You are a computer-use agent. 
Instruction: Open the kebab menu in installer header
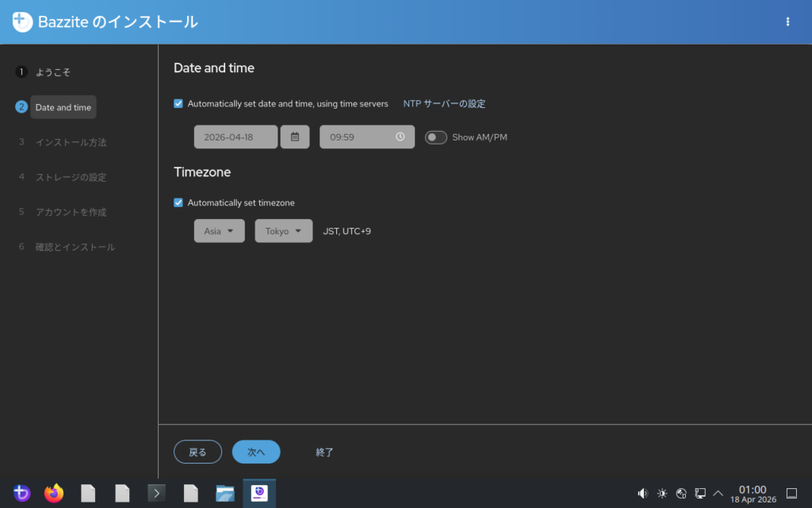787,21
